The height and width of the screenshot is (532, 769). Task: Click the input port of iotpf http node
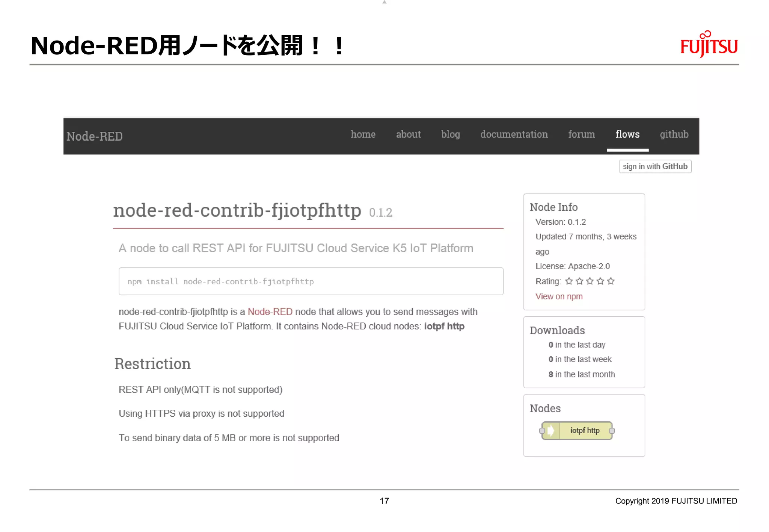point(542,431)
